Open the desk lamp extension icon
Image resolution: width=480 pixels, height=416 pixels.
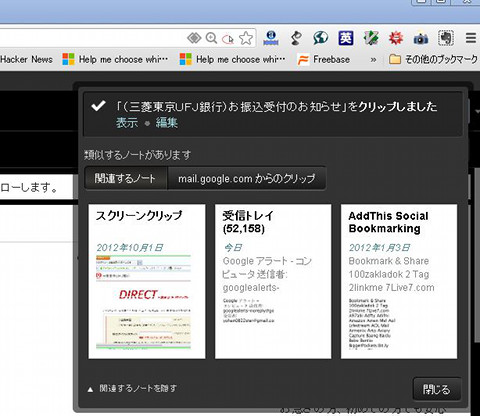click(x=296, y=38)
